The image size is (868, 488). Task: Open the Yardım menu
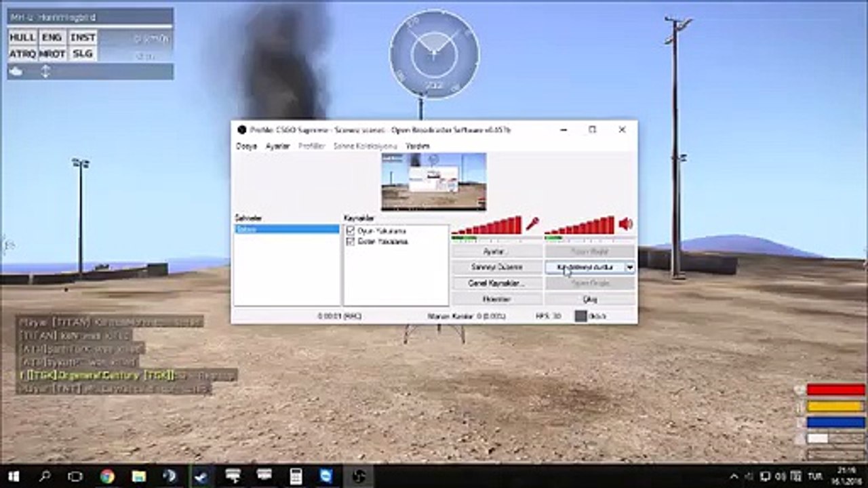coord(418,146)
